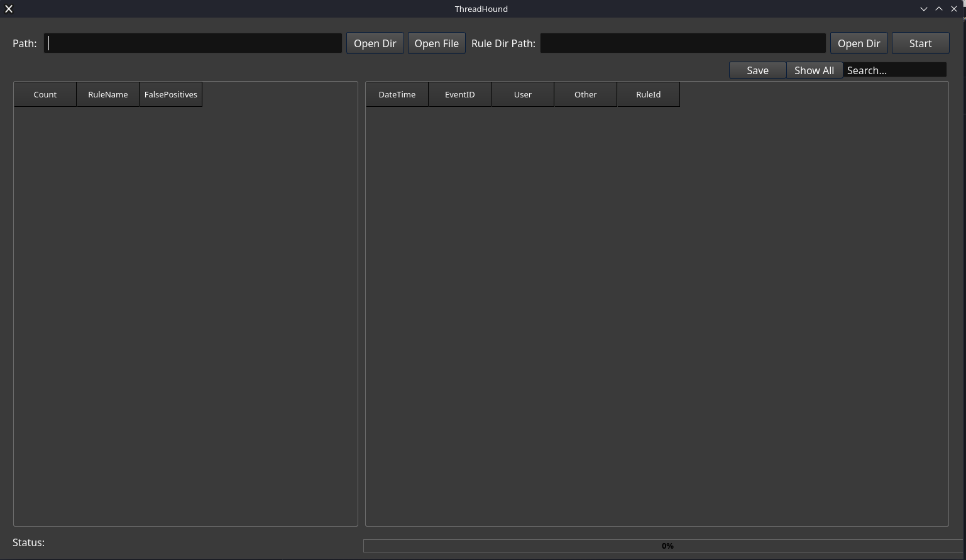
Task: Click the Show All button
Action: (815, 70)
